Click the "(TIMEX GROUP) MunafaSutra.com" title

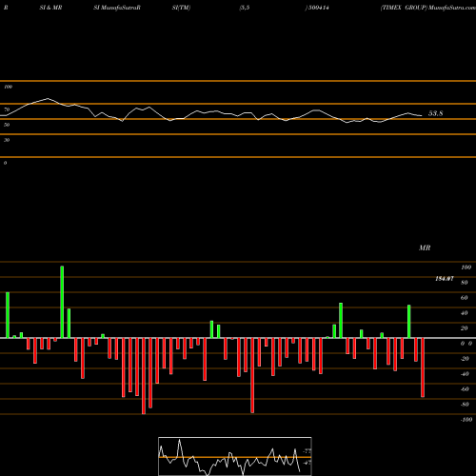tap(428, 8)
